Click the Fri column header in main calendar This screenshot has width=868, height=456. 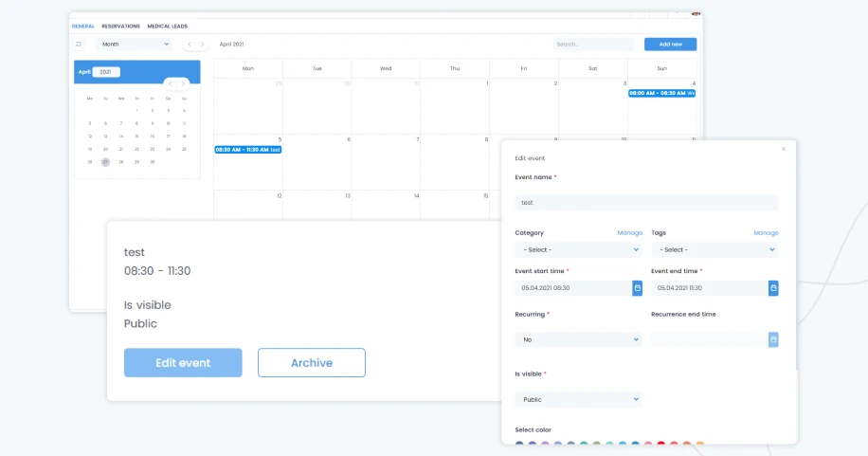pos(524,68)
